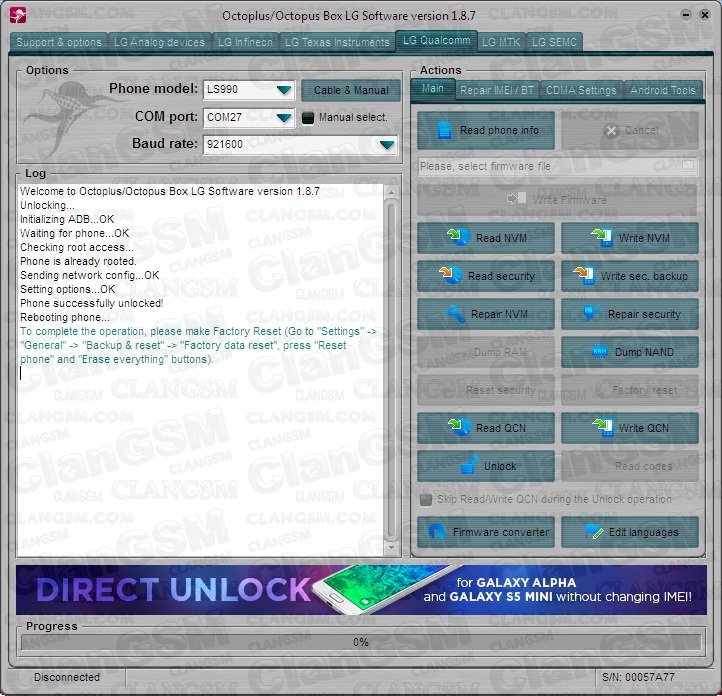The width and height of the screenshot is (722, 696).
Task: Click the Direct Unlock Galaxy Alpha banner
Action: pos(361,590)
